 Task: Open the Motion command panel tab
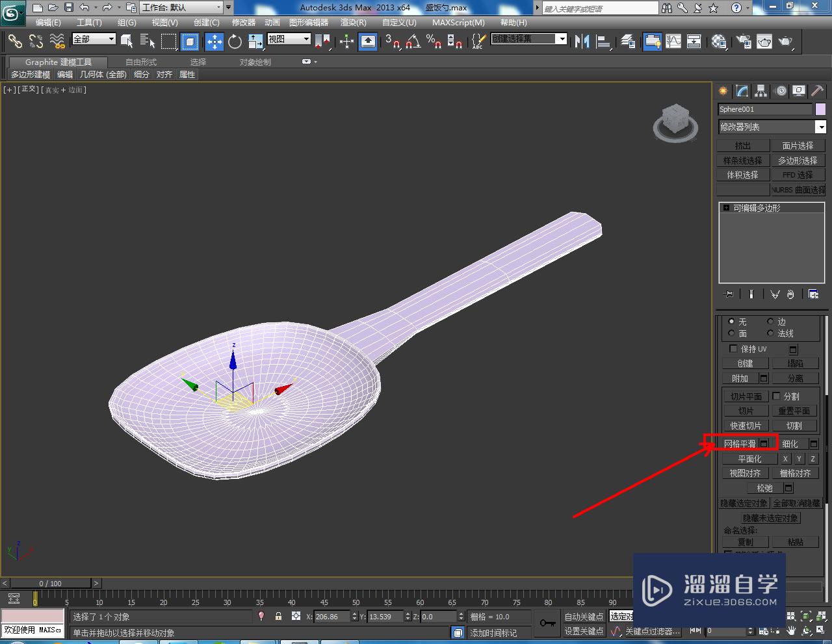point(780,91)
